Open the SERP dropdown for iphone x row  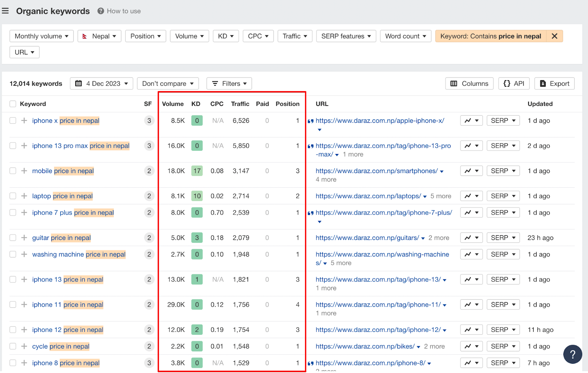click(503, 121)
